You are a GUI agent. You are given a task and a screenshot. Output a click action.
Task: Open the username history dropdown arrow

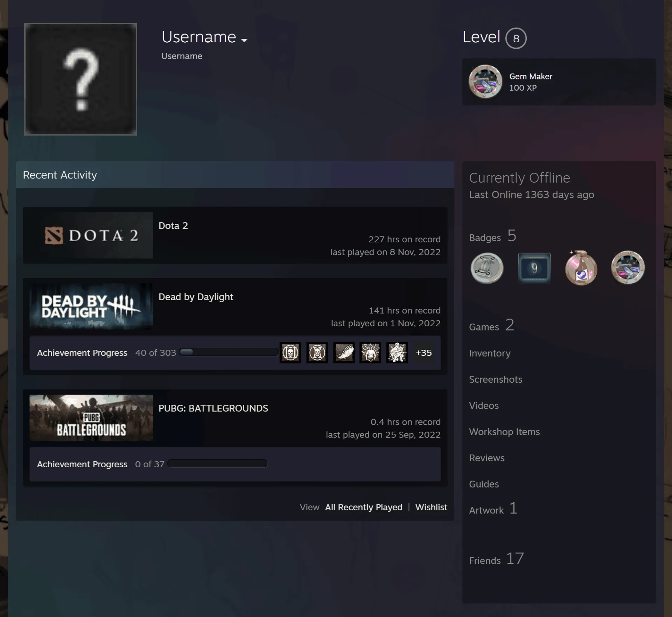tap(244, 40)
